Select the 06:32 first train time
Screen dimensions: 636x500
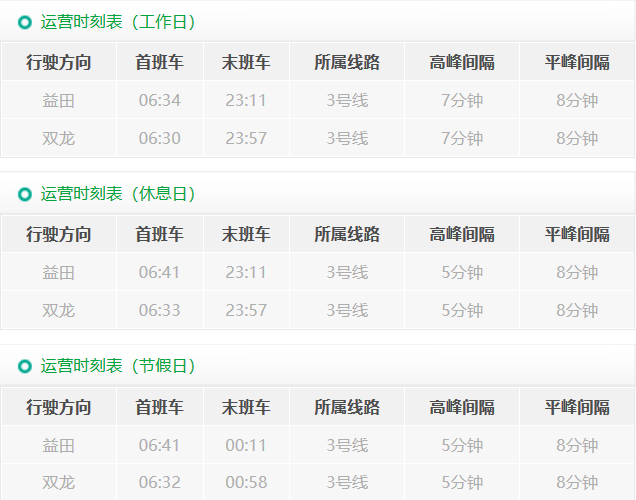coord(160,482)
